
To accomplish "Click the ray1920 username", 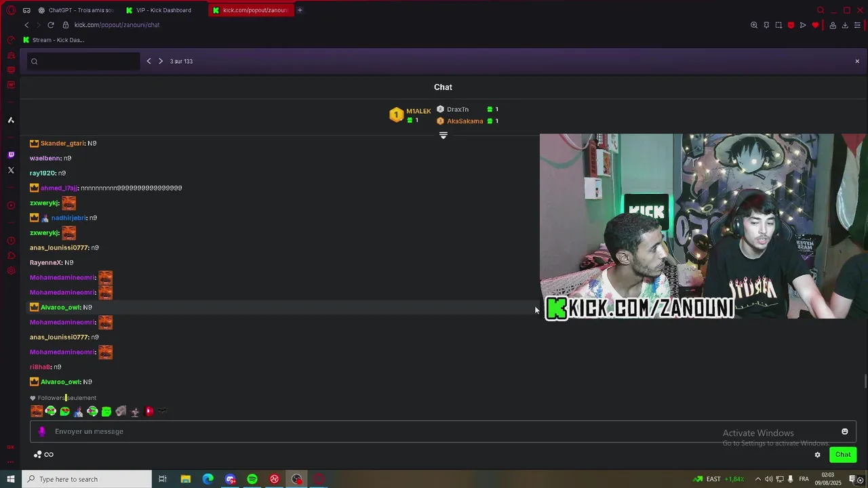I will tap(42, 173).
